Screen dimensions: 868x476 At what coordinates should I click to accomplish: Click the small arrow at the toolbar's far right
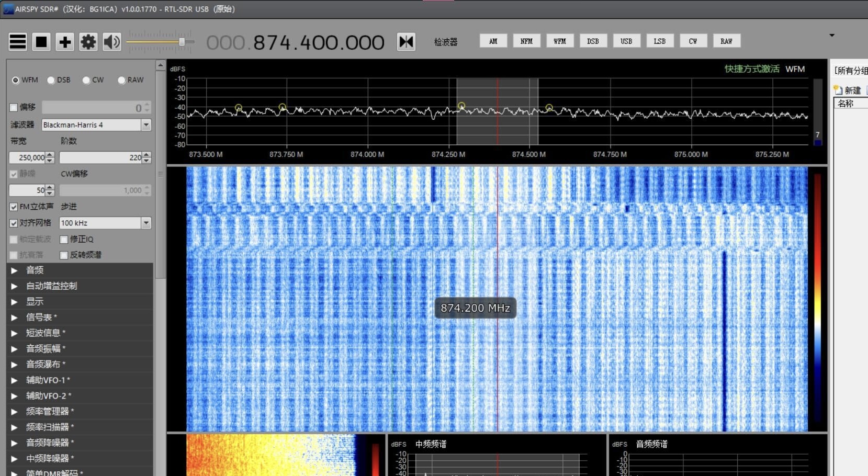coord(832,36)
